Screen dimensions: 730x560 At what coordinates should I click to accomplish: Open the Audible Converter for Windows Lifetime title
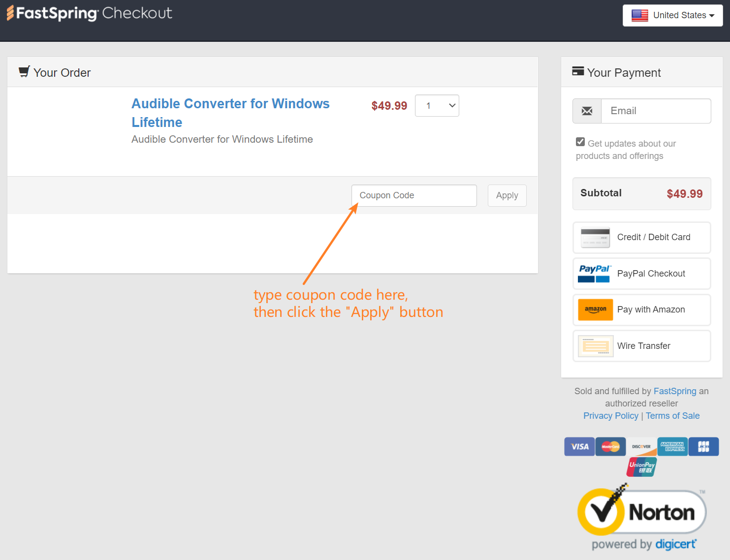pos(230,113)
